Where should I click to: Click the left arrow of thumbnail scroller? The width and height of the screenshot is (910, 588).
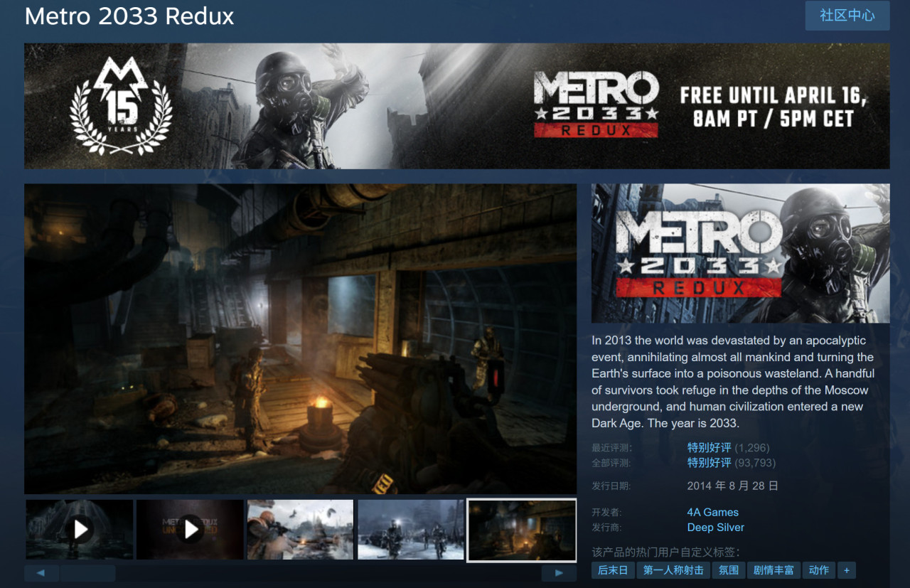[41, 573]
